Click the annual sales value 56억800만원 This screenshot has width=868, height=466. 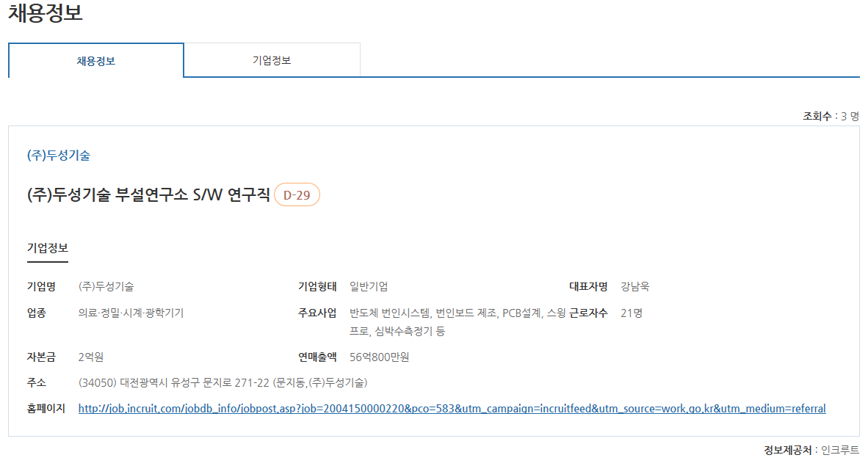(x=379, y=357)
